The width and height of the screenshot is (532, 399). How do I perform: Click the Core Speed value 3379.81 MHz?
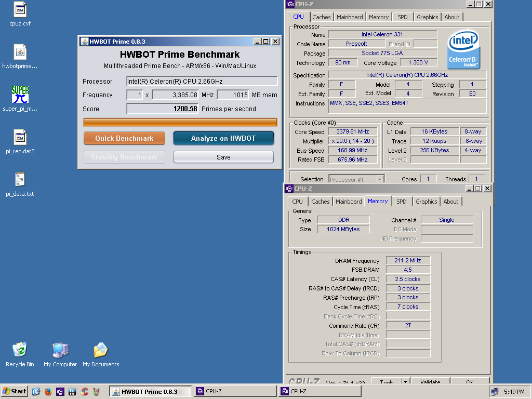[353, 131]
